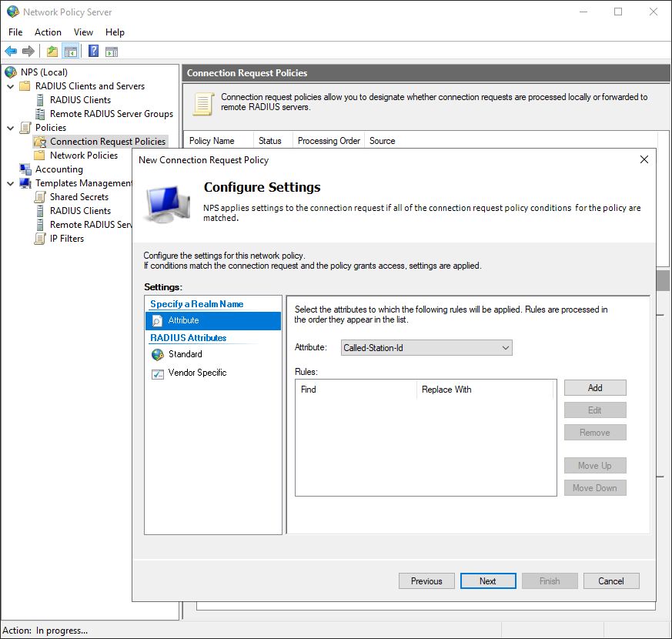Click the Up One Level folder icon
Viewport: 672px width, 639px height.
point(52,52)
